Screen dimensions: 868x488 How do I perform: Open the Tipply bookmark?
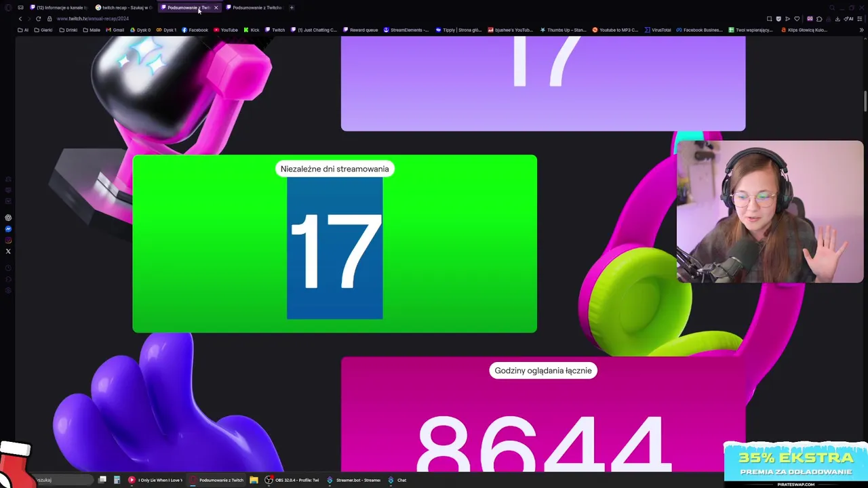tap(458, 30)
